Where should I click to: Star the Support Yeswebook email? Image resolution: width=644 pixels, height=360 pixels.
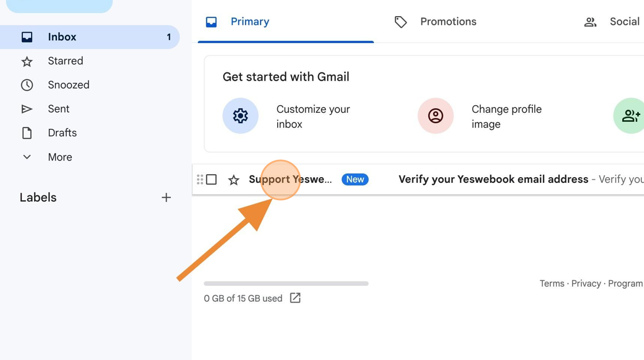[x=233, y=180]
